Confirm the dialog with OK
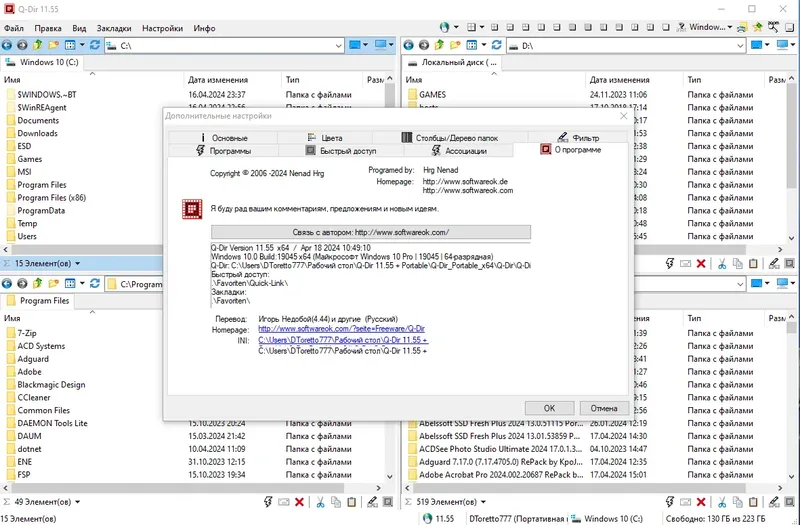Viewport: 800px width, 525px height. pyautogui.click(x=549, y=408)
